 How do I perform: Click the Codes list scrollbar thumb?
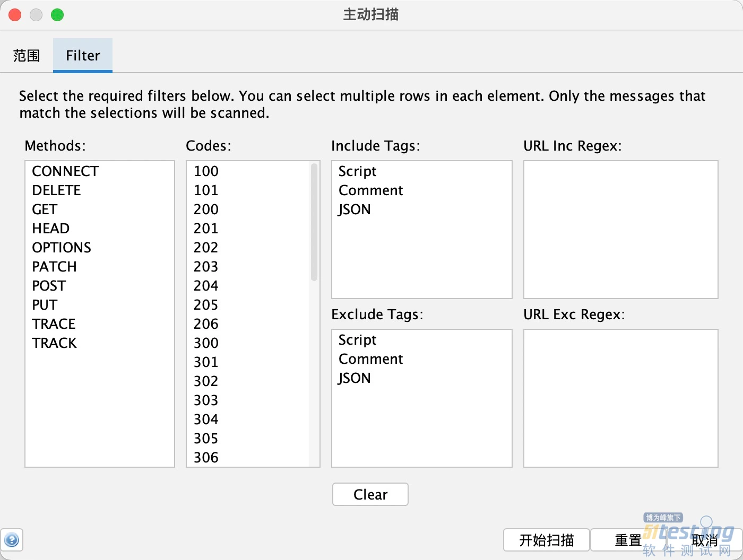click(314, 223)
